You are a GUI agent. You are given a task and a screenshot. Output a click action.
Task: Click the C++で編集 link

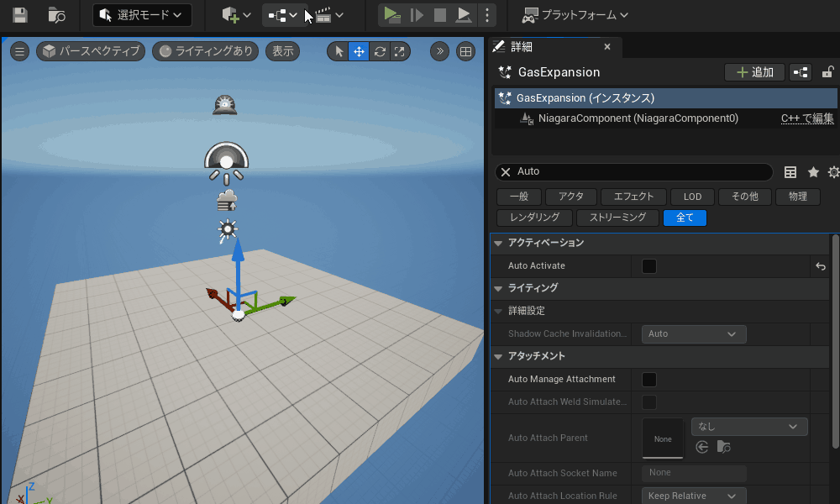pos(806,118)
